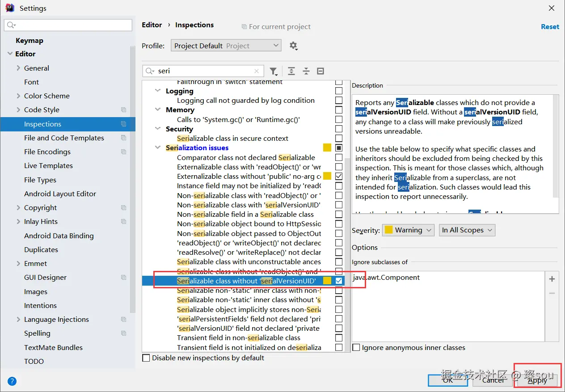Toggle the Serialization issues group checkbox
565x392 pixels.
pos(339,148)
